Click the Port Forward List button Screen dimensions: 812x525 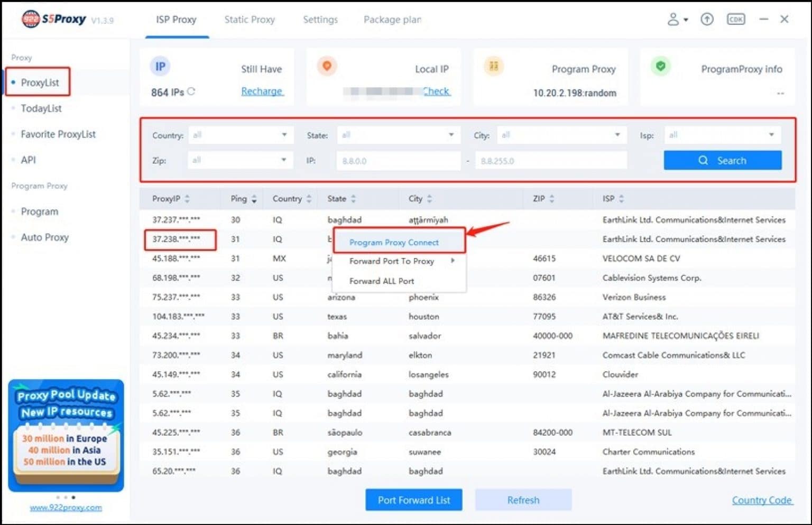[413, 500]
